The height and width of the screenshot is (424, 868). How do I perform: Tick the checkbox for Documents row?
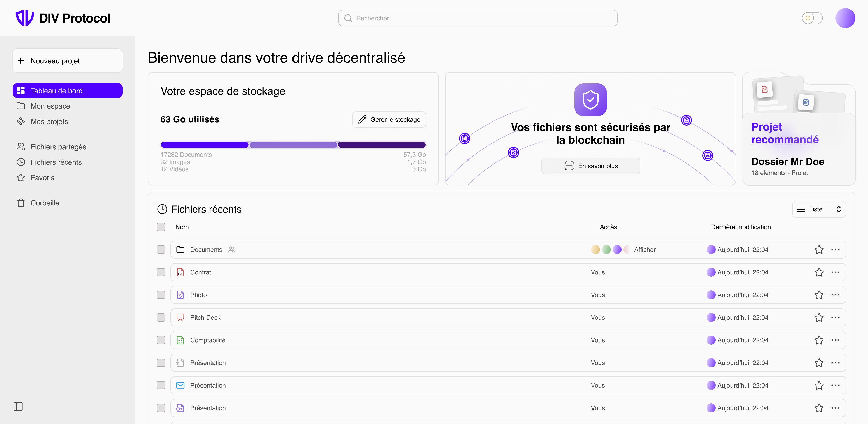(161, 250)
